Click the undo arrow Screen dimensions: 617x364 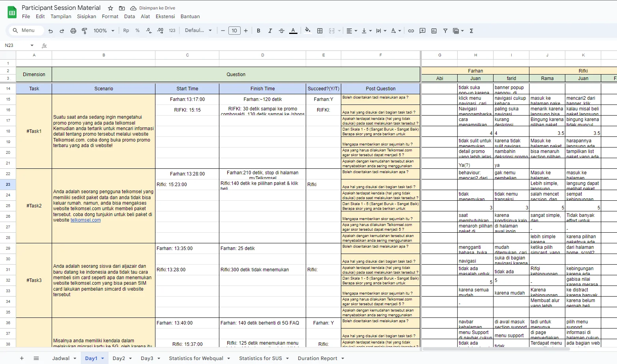pyautogui.click(x=50, y=31)
